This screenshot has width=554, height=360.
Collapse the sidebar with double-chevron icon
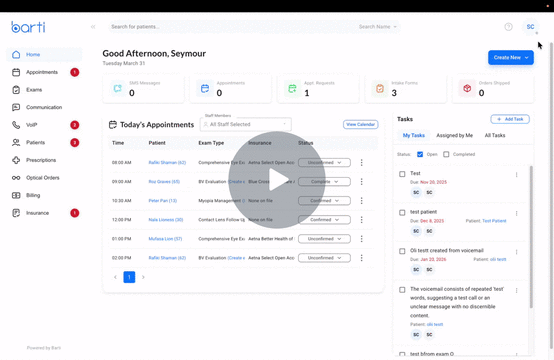point(93,27)
